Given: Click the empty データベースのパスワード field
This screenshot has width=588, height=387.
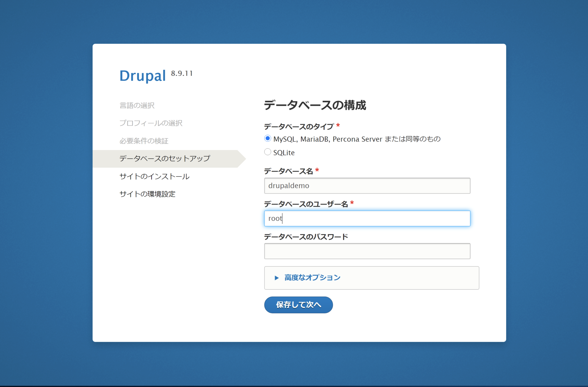Looking at the screenshot, I should pyautogui.click(x=367, y=251).
